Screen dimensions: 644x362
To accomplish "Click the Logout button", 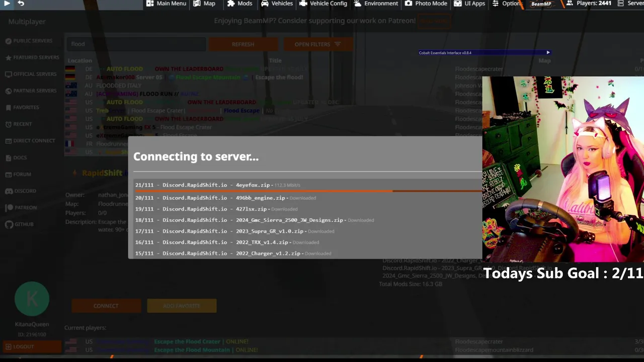I will (32, 346).
